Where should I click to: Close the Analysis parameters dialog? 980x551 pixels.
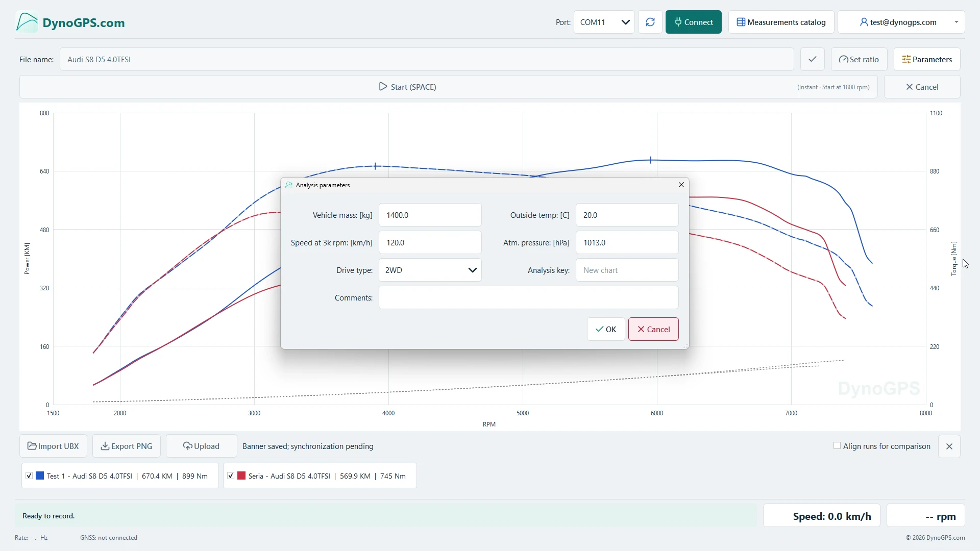pos(681,185)
